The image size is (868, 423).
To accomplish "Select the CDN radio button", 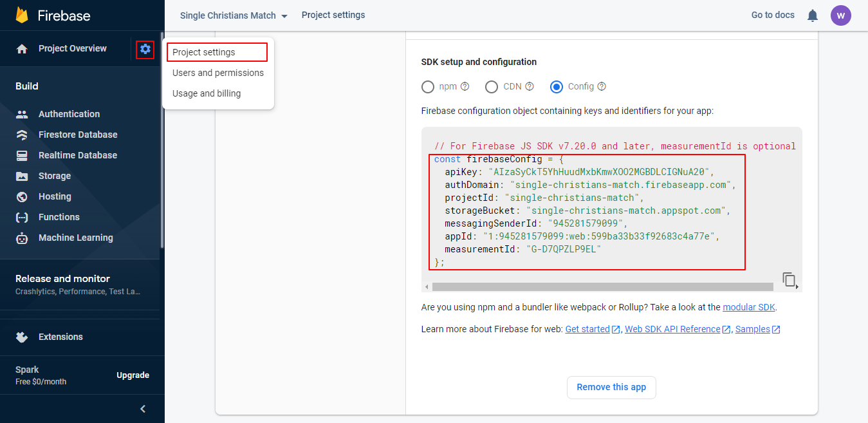I will [x=492, y=87].
